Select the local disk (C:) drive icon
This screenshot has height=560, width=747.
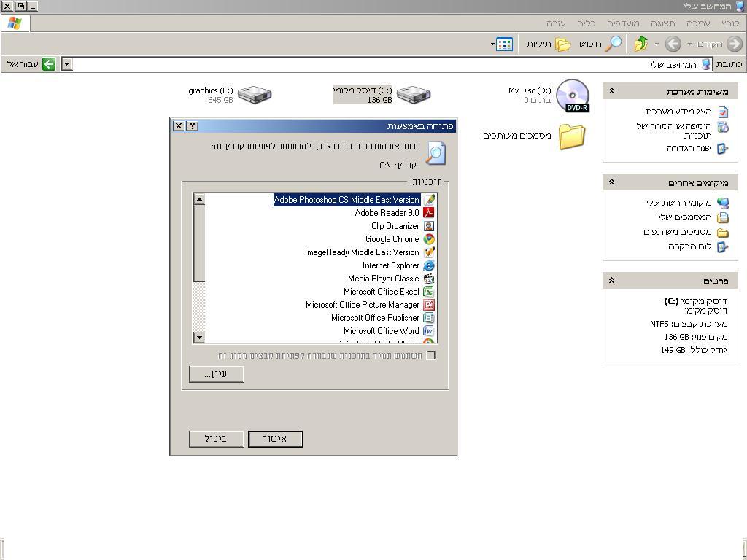point(414,94)
